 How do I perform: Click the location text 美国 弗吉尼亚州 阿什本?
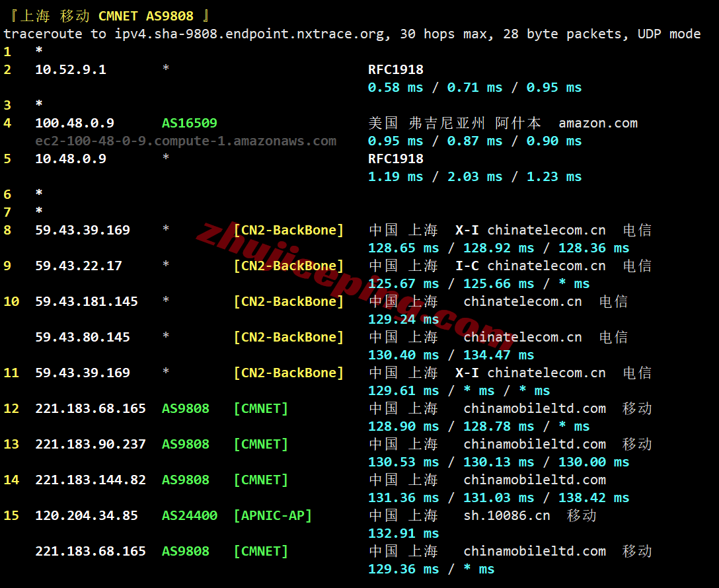(455, 124)
